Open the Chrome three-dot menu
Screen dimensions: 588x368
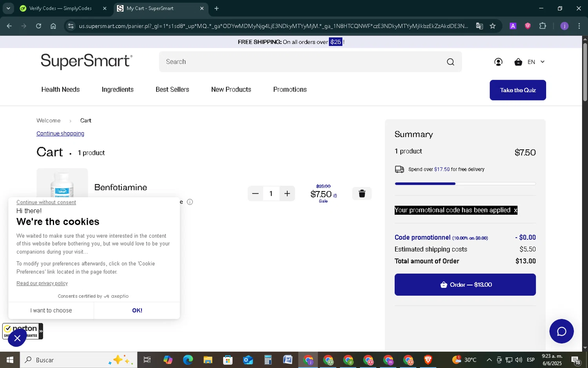[579, 26]
